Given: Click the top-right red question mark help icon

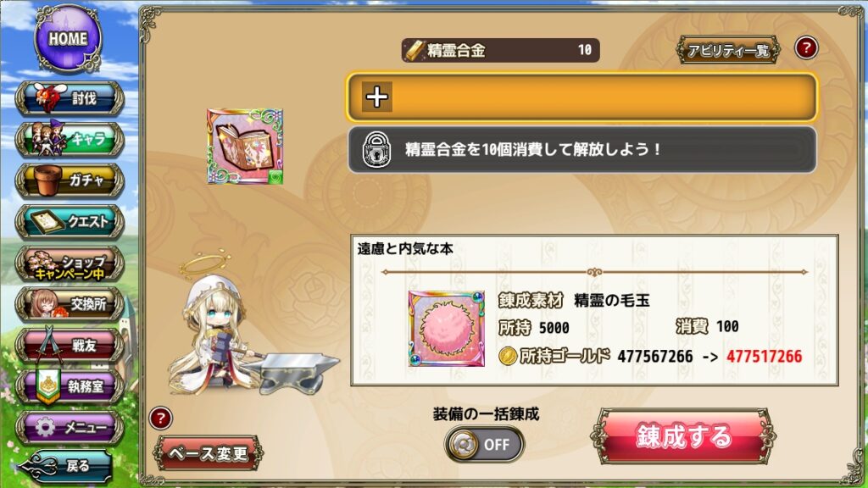Looking at the screenshot, I should tap(806, 48).
